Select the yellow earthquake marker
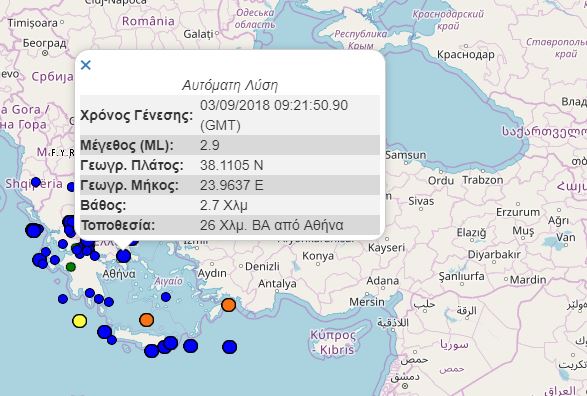Image resolution: width=587 pixels, height=396 pixels. point(79,321)
